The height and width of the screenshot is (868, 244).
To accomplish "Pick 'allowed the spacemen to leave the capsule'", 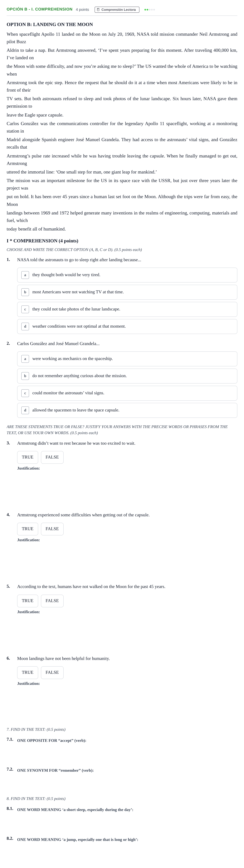I will coord(127,410).
